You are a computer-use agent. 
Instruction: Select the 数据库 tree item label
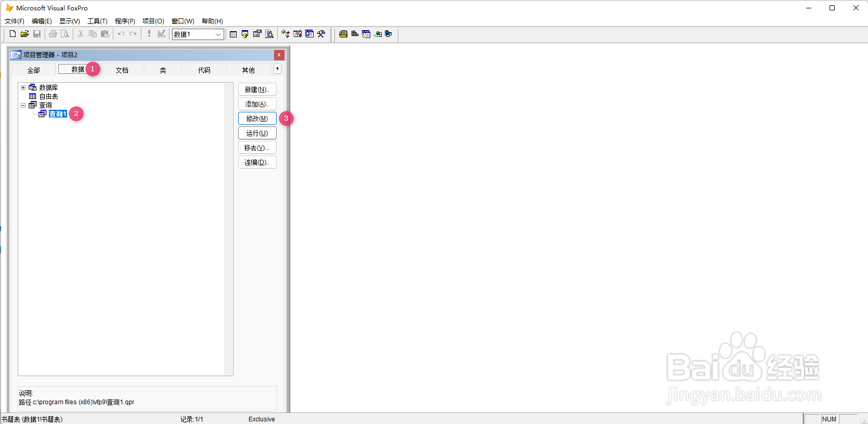click(x=48, y=87)
